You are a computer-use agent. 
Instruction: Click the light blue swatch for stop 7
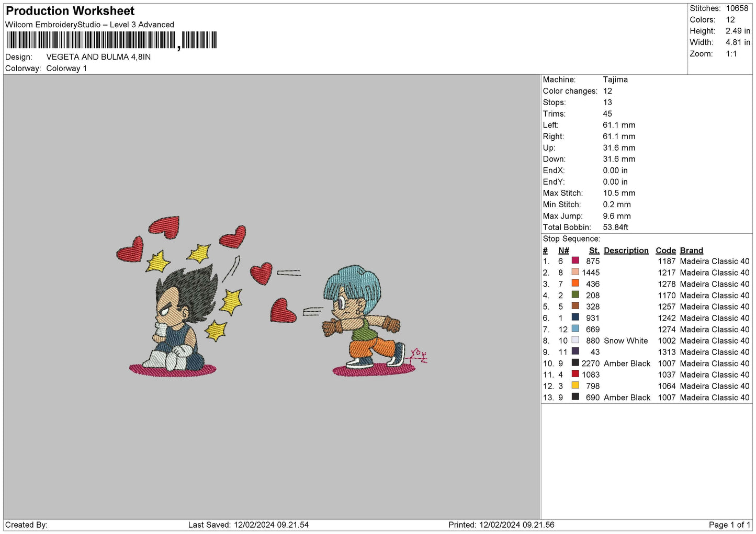(575, 329)
